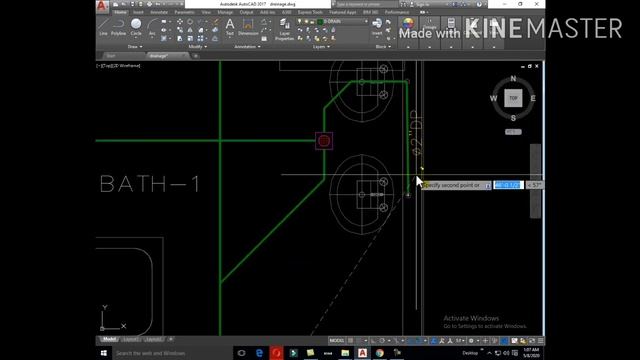Screen dimensions: 640x360
Task: Select the Scale tool in Modify panel
Action: pyautogui.click(x=190, y=39)
